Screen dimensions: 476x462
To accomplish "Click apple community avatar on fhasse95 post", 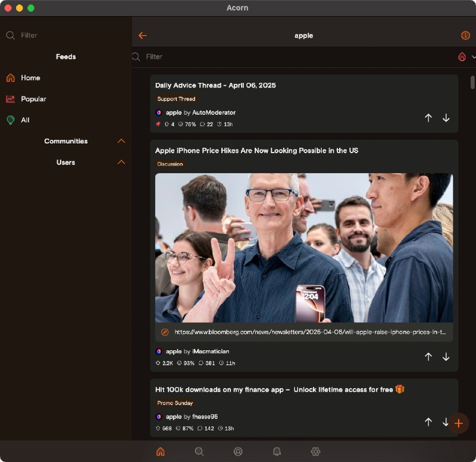I will (158, 417).
